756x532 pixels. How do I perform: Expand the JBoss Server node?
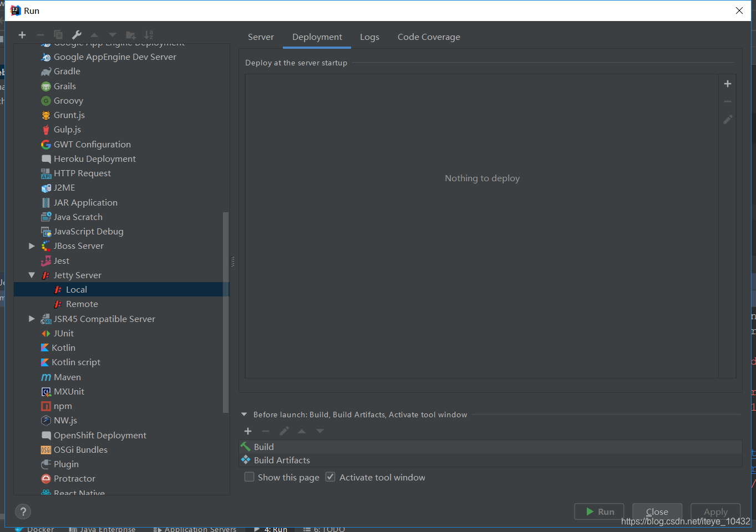click(x=32, y=246)
